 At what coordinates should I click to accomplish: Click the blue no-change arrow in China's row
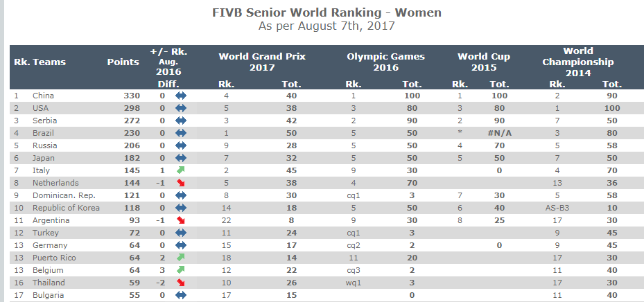click(181, 96)
